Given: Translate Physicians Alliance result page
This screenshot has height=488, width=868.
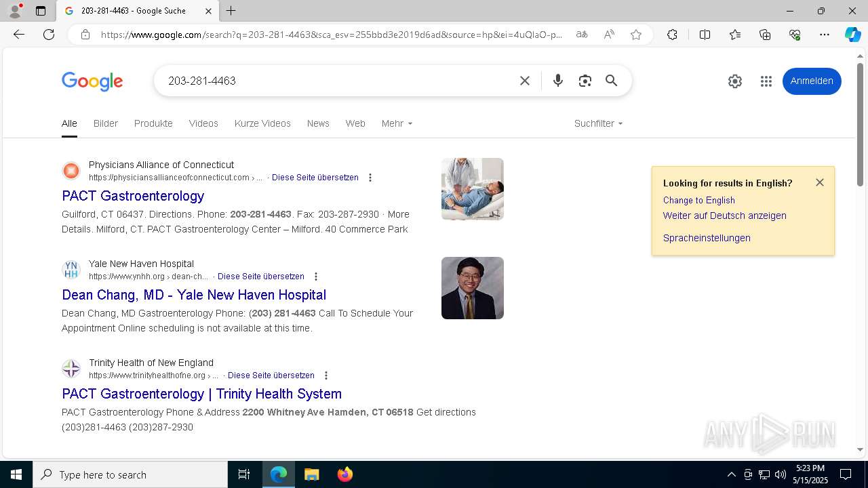Looking at the screenshot, I should pyautogui.click(x=315, y=178).
